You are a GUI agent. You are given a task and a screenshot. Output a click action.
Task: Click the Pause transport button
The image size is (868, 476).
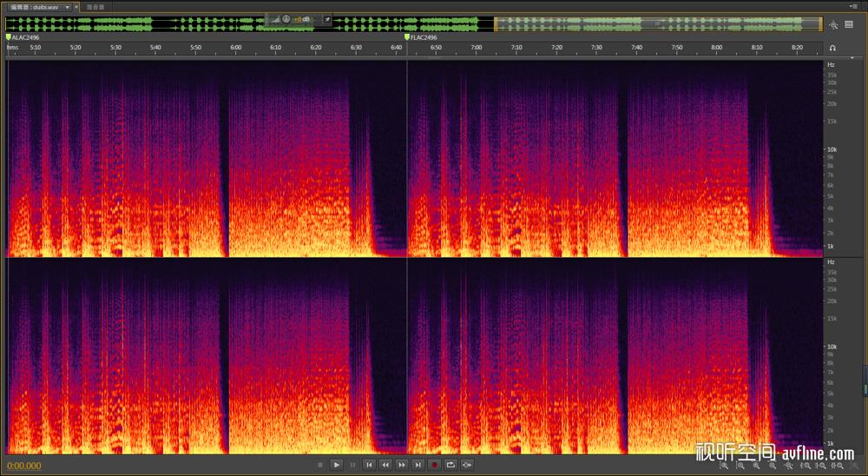(x=352, y=465)
